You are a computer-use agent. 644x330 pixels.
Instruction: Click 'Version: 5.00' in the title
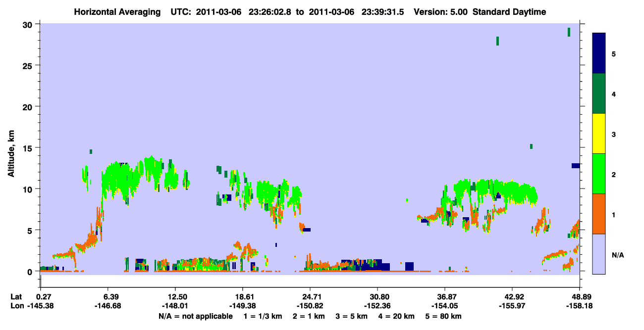tap(440, 12)
